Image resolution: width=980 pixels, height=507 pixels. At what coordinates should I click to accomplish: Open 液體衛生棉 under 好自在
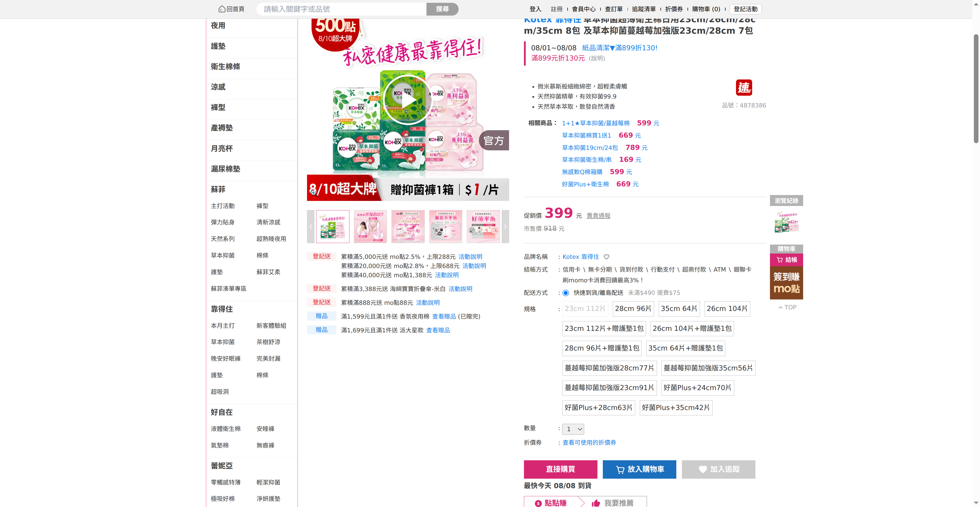(226, 429)
